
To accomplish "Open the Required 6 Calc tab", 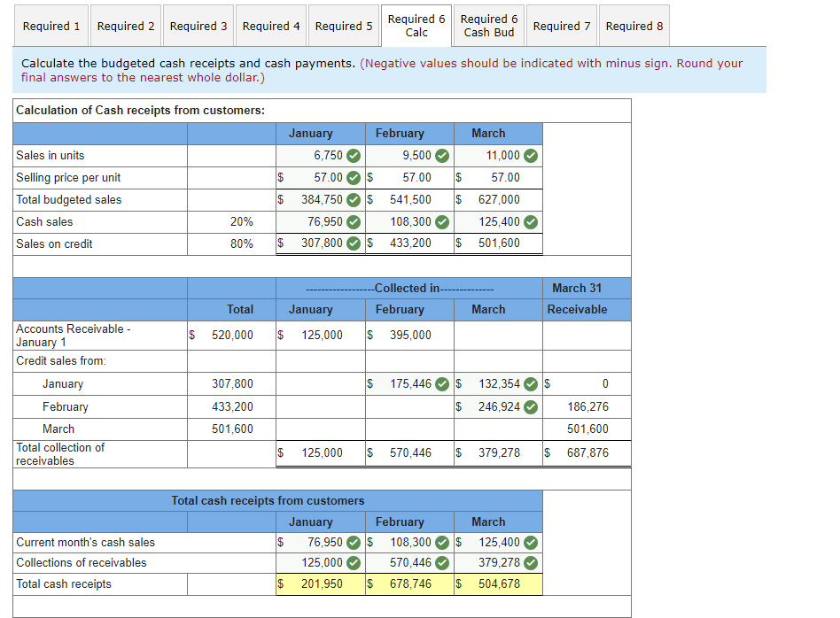I will point(416,26).
